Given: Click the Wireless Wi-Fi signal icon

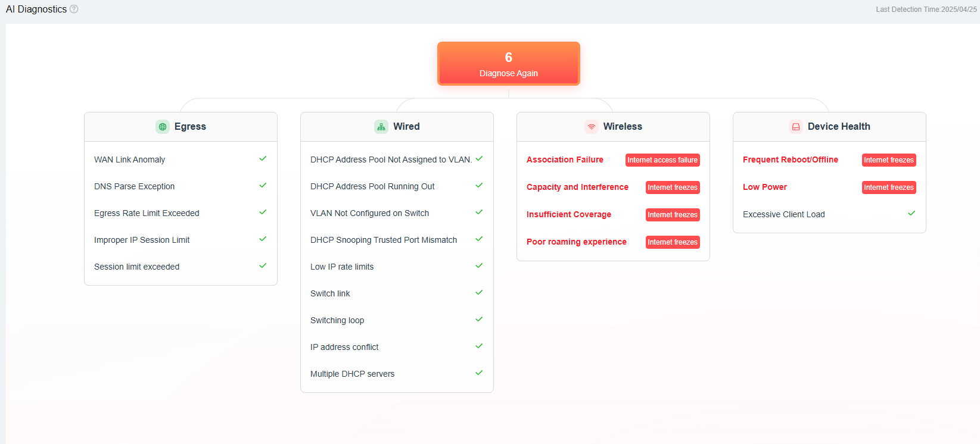Looking at the screenshot, I should point(592,127).
